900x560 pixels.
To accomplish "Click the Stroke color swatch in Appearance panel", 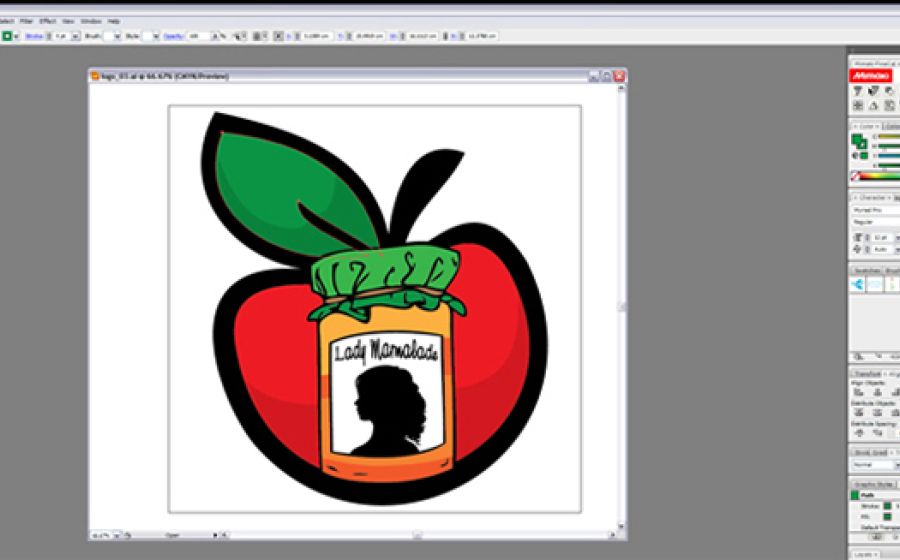I will [x=887, y=506].
